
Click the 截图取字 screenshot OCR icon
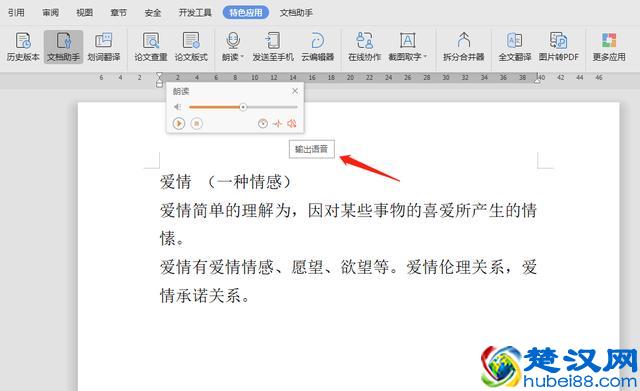tap(407, 40)
